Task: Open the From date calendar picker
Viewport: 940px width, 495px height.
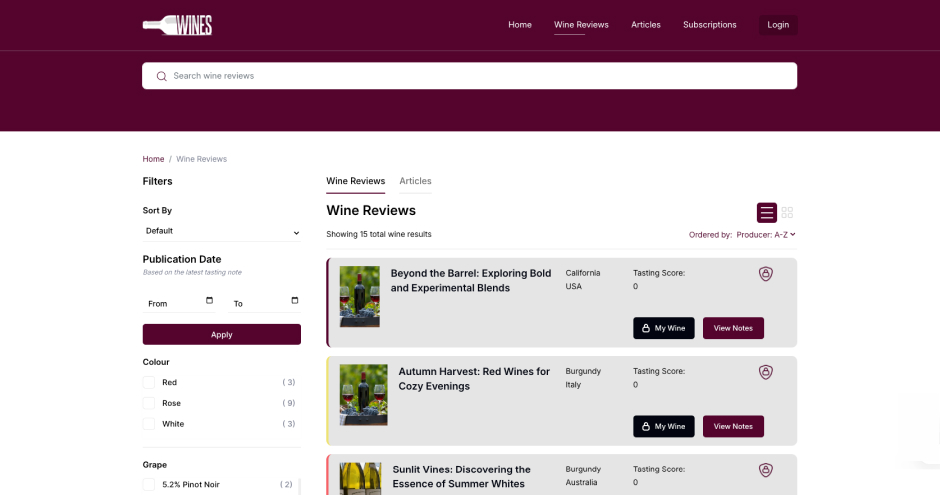Action: [209, 300]
